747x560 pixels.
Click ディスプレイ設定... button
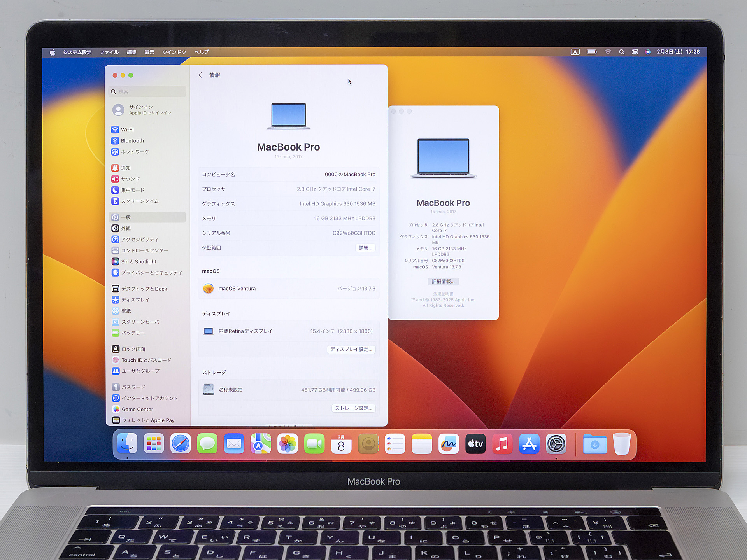[351, 350]
